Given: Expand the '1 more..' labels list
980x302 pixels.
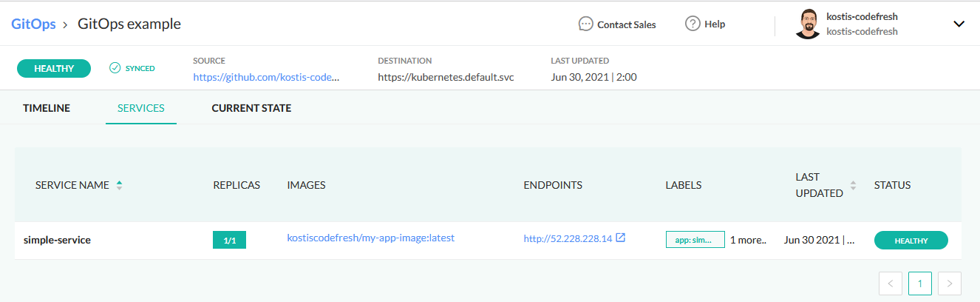Looking at the screenshot, I should tap(749, 240).
